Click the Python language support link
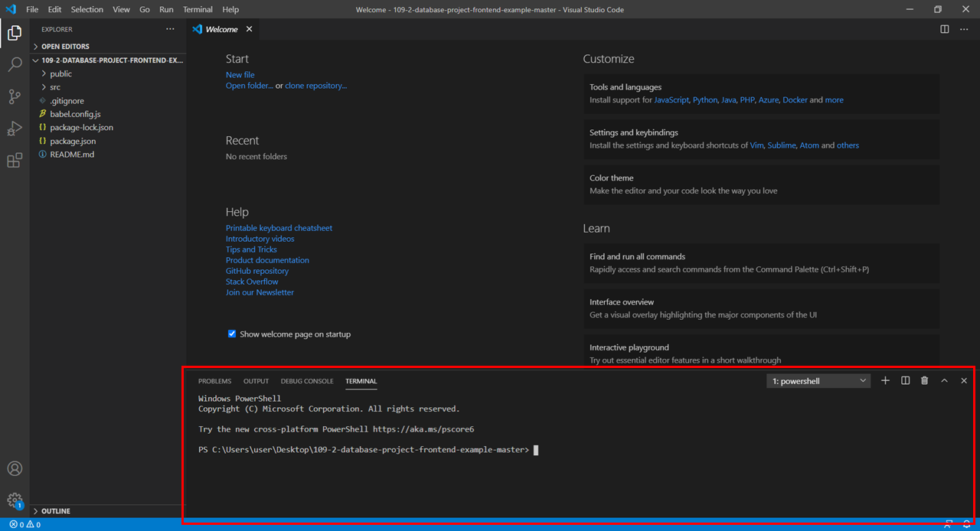Viewport: 980px width, 531px height. [x=705, y=100]
